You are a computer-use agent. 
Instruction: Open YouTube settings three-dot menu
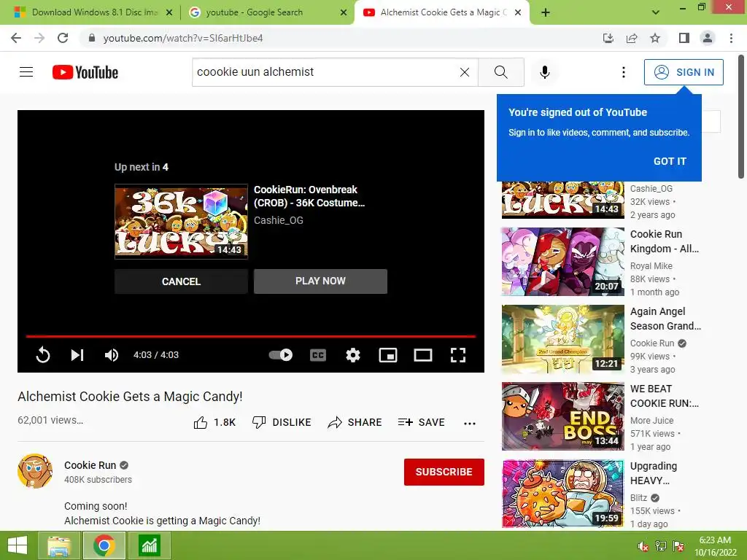[624, 72]
